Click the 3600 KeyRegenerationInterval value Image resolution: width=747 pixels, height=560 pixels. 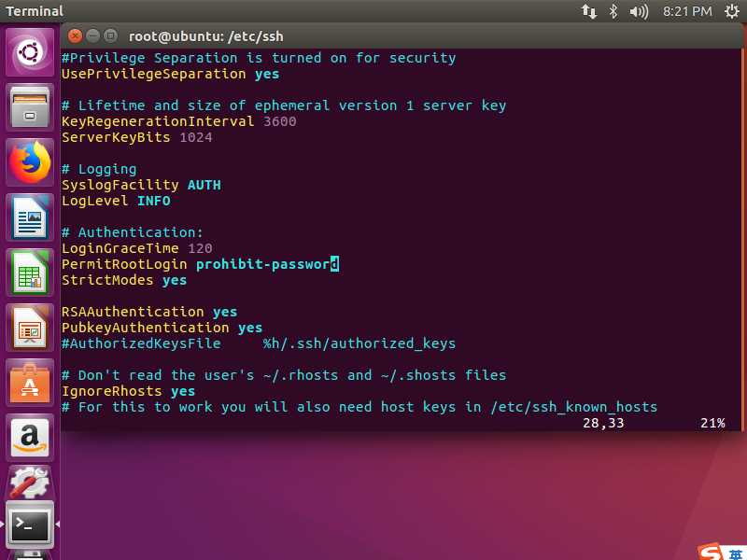pos(279,121)
